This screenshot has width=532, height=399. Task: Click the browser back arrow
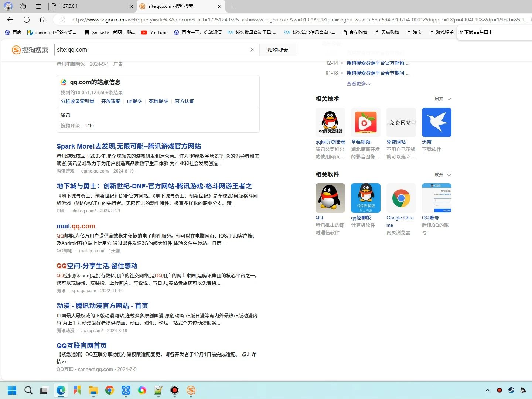[10, 20]
